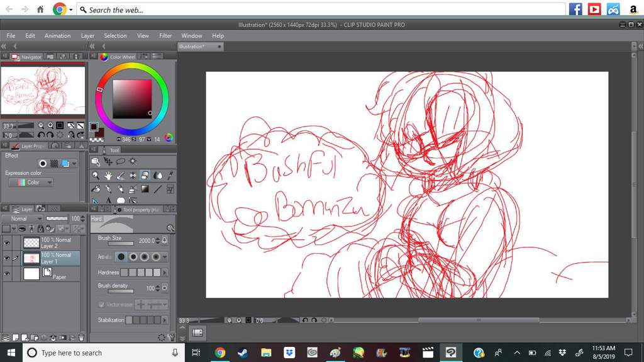This screenshot has width=644, height=362.
Task: Select the Hand move tool
Action: [x=108, y=176]
